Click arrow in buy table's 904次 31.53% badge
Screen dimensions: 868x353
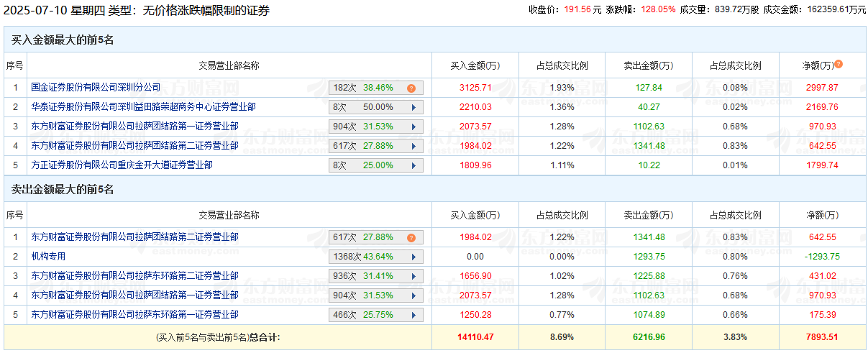click(414, 127)
